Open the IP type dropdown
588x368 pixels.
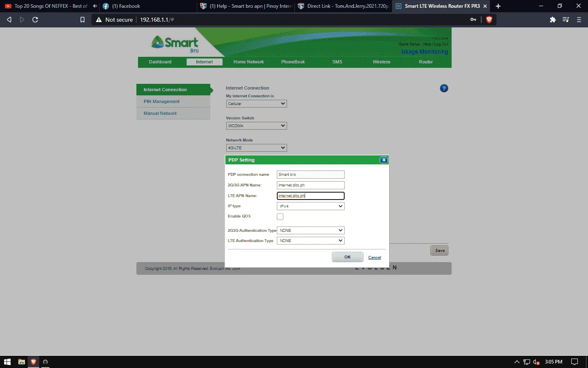310,206
